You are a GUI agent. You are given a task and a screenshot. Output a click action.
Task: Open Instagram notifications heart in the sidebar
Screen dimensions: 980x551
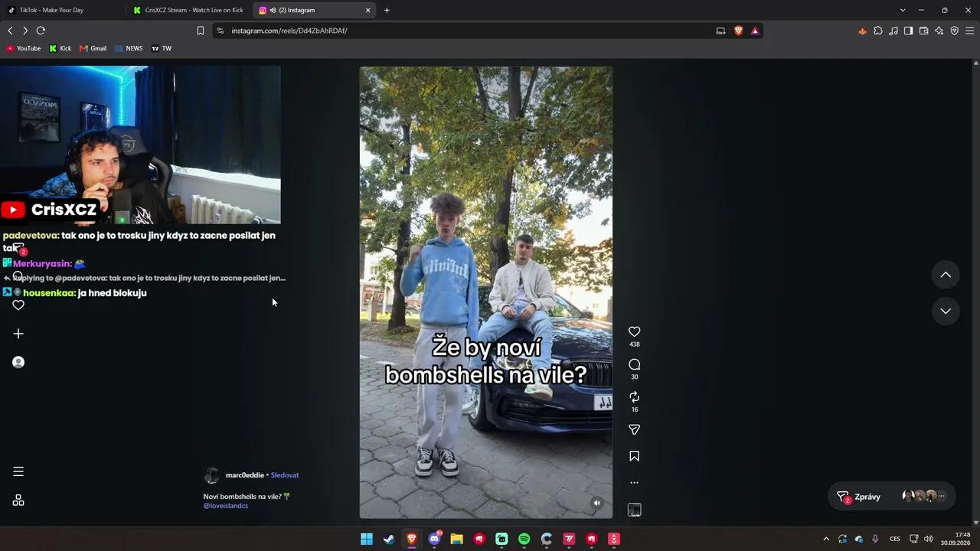18,305
